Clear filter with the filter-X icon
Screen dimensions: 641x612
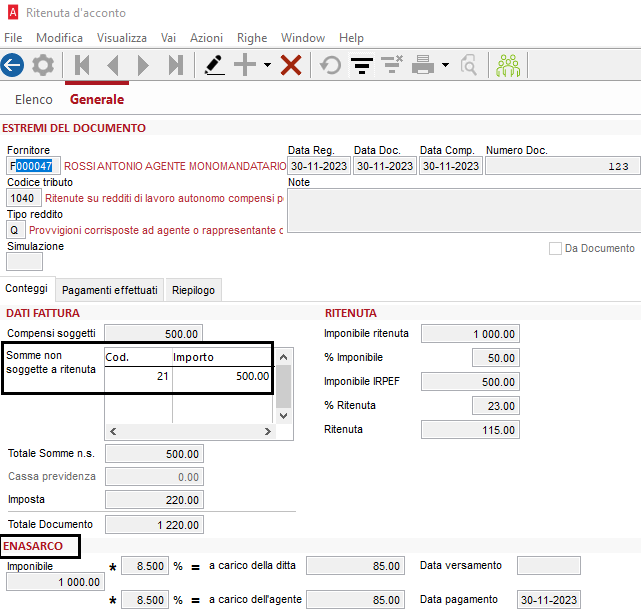point(392,65)
